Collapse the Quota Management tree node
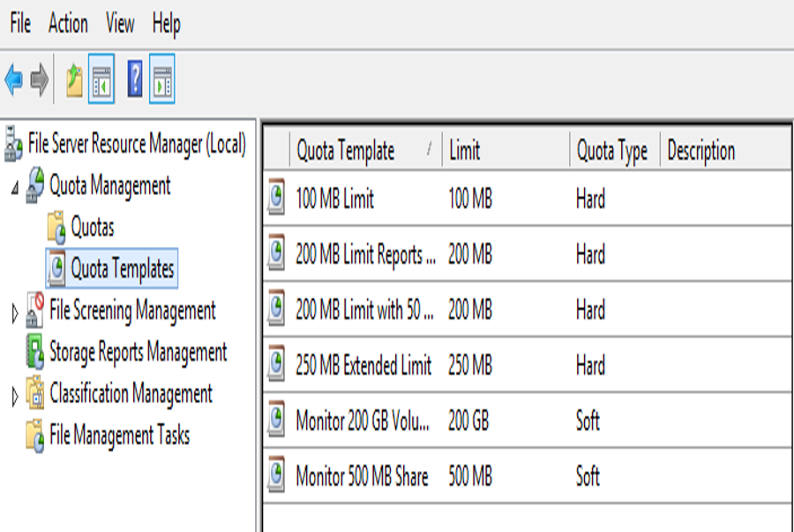The image size is (794, 532). tap(15, 188)
